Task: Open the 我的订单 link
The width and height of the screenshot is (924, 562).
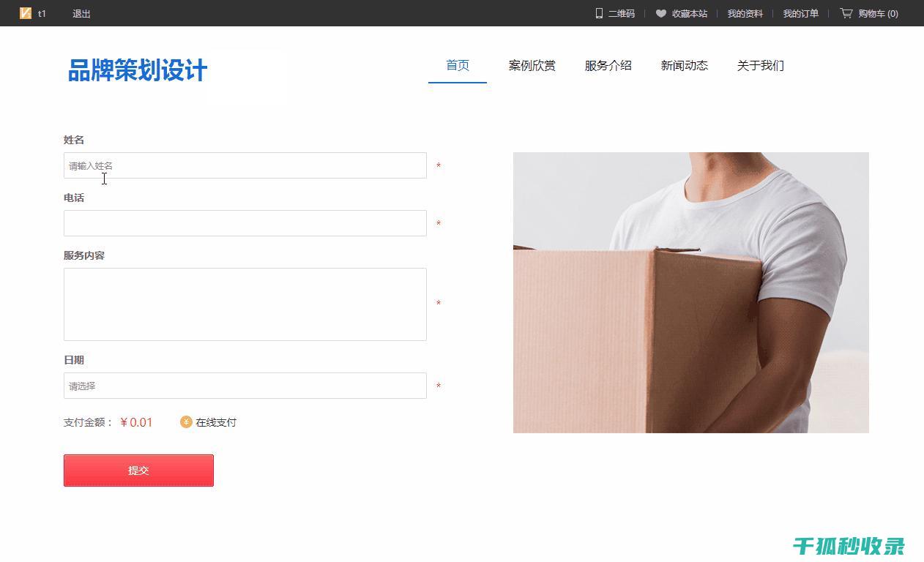Action: 801,13
